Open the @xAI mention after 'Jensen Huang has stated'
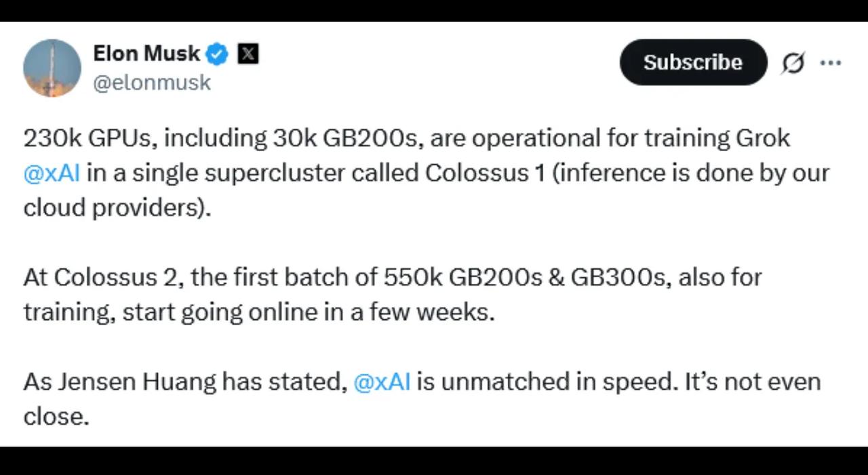 (382, 381)
